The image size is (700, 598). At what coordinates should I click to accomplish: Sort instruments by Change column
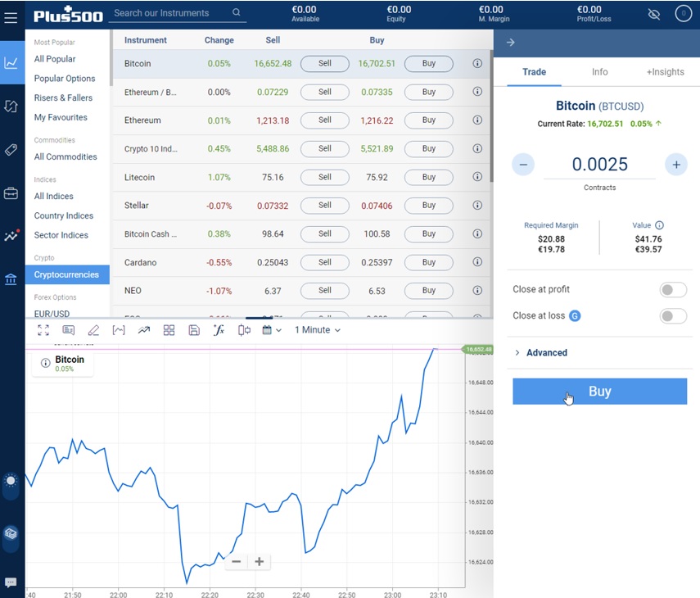click(219, 40)
